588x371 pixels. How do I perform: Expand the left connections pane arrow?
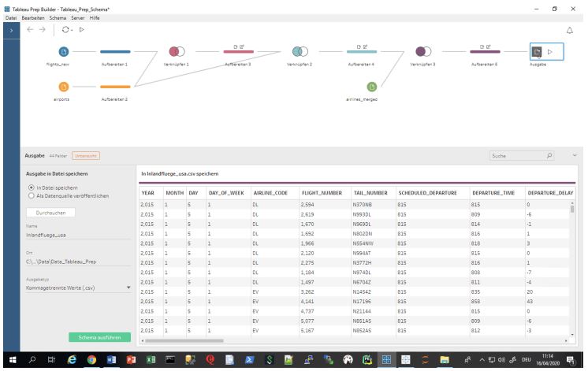coord(8,29)
